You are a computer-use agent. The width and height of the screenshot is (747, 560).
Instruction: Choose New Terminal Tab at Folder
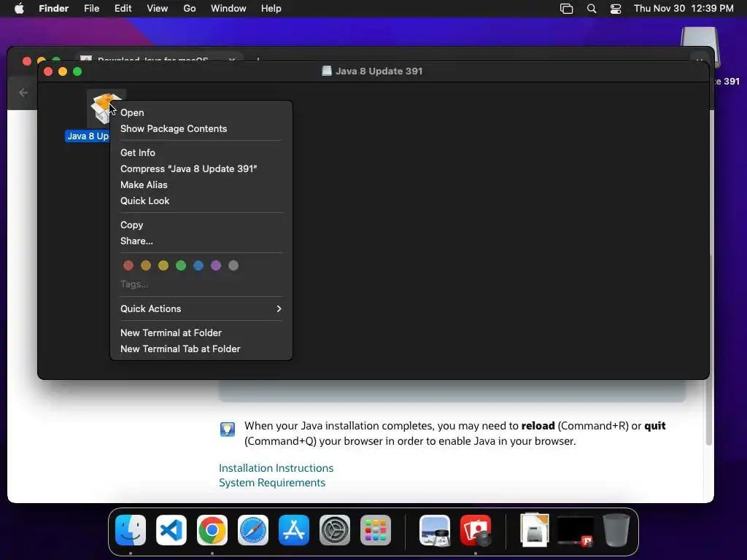click(201, 349)
